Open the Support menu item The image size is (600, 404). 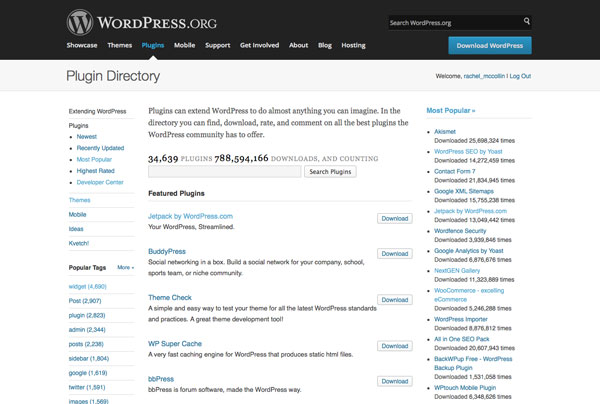[x=218, y=45]
